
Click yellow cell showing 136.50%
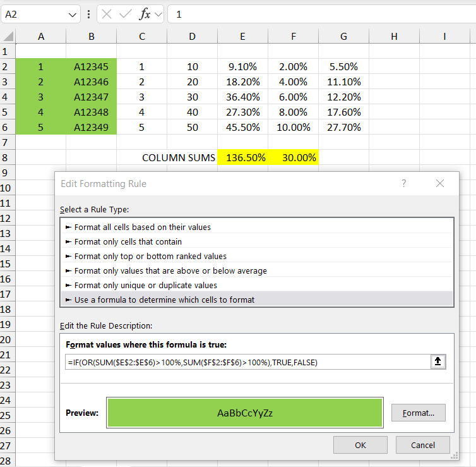[243, 157]
